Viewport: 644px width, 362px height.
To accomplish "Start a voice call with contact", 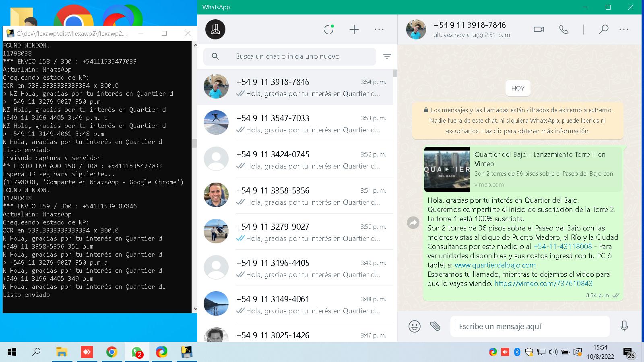I will point(564,29).
